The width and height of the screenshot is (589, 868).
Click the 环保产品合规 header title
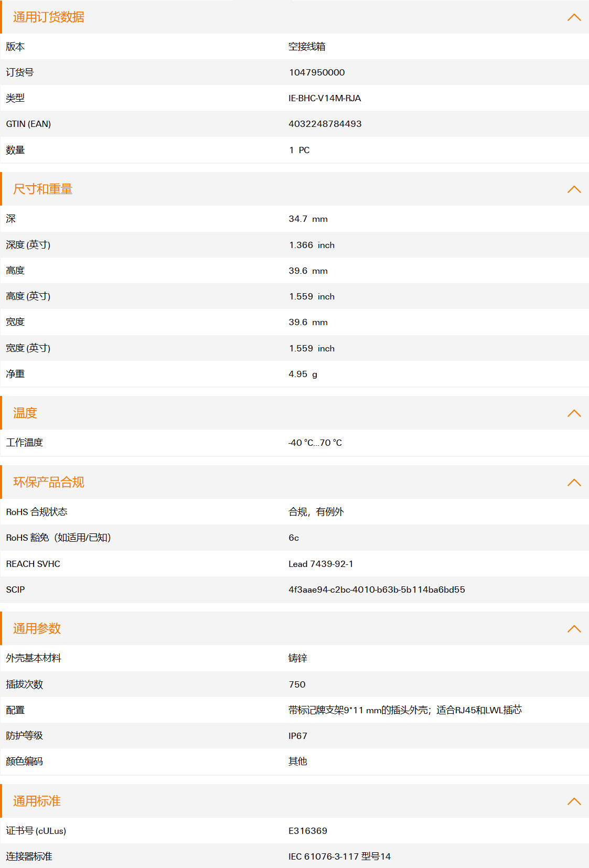[x=49, y=483]
